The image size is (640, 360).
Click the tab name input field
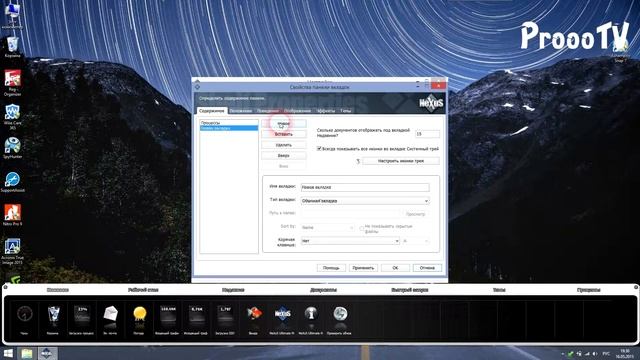(x=365, y=187)
